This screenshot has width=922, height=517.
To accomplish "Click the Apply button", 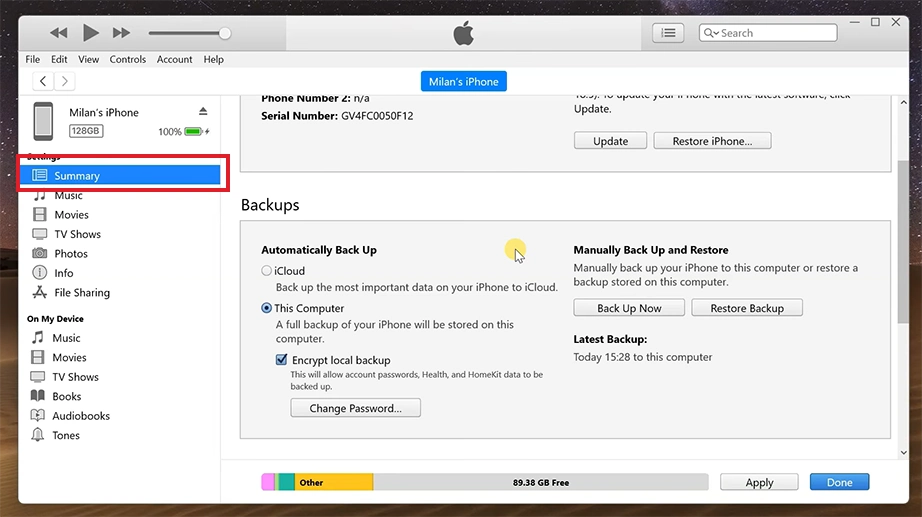I will (x=759, y=482).
